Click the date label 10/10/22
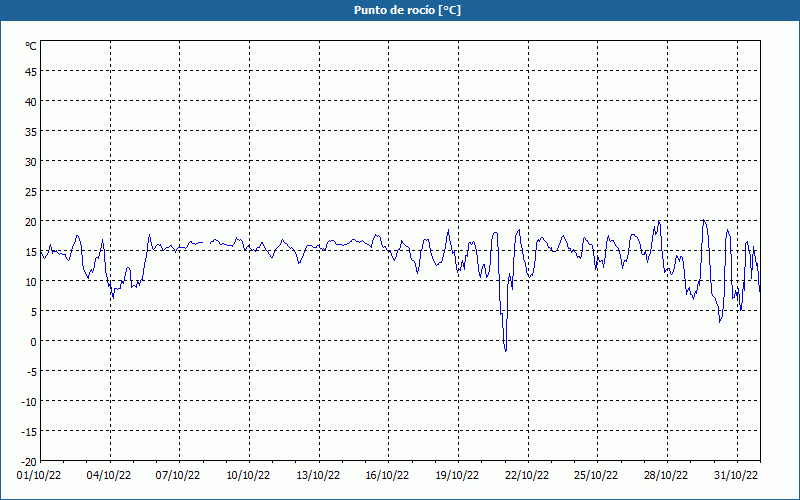The width and height of the screenshot is (800, 500). pyautogui.click(x=248, y=476)
